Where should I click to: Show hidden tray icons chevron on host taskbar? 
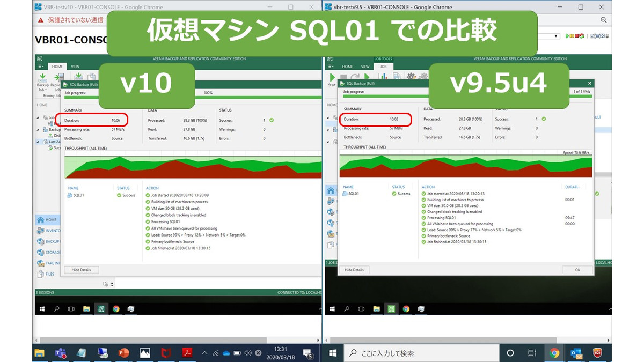[204, 353]
